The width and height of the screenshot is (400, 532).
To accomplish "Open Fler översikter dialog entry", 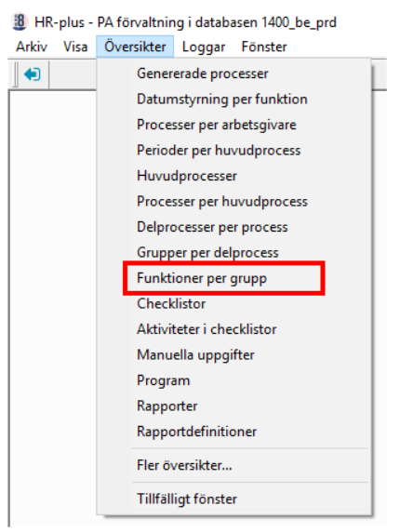I will (234, 465).
